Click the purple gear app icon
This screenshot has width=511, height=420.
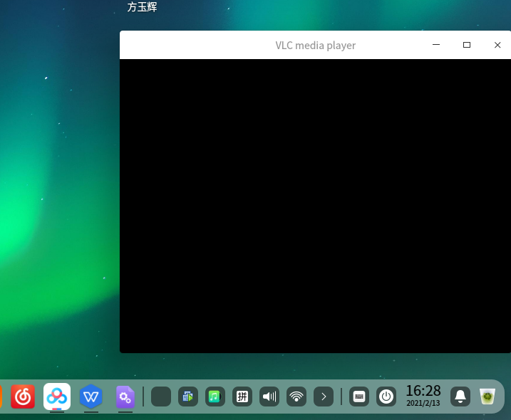[x=125, y=397]
